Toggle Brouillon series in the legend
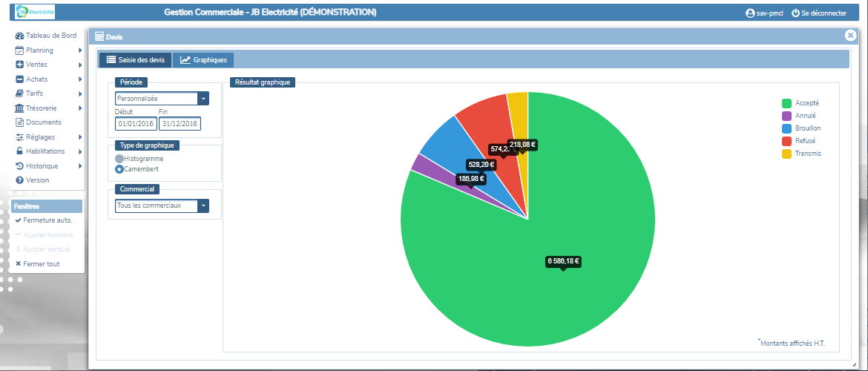 tap(801, 128)
